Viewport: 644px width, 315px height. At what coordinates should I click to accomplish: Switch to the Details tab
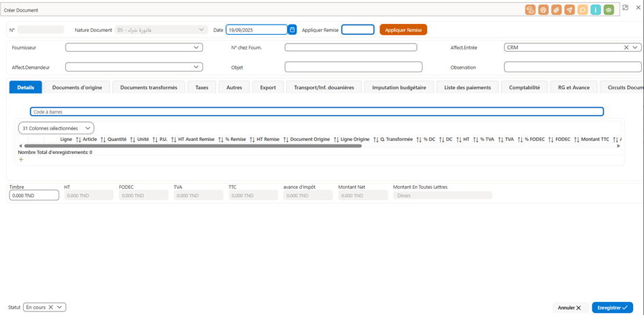click(25, 87)
